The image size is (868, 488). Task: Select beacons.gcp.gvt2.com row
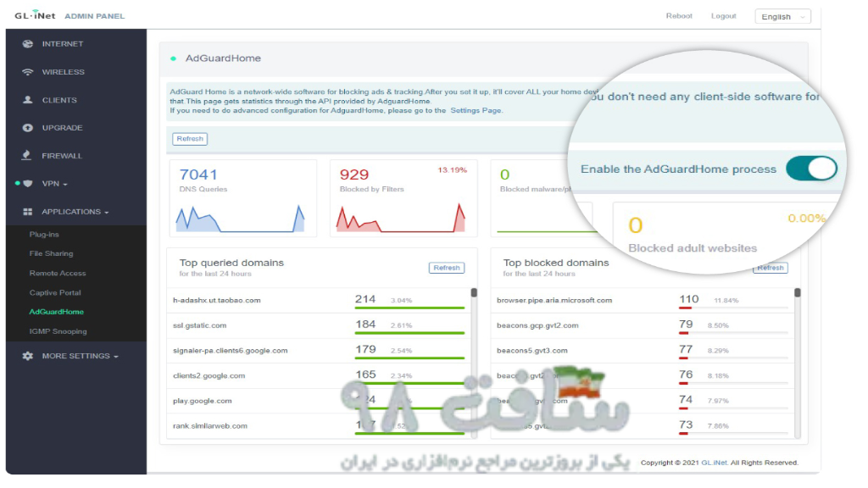[x=643, y=325]
